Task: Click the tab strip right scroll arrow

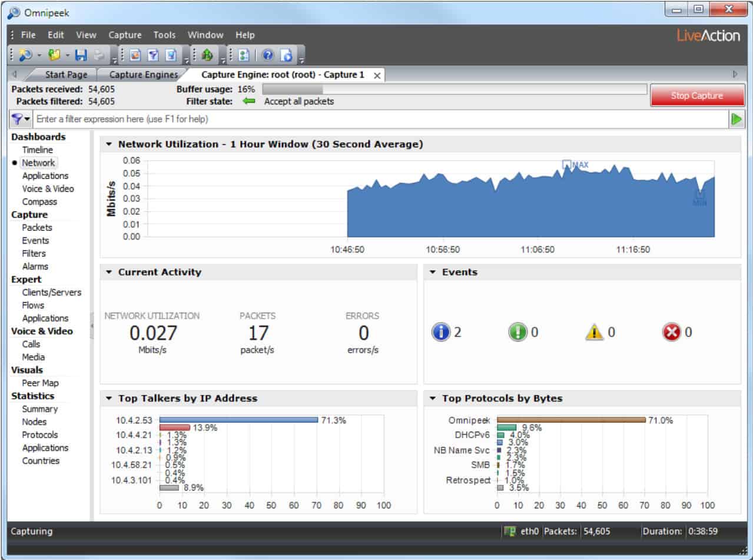Action: coord(735,75)
